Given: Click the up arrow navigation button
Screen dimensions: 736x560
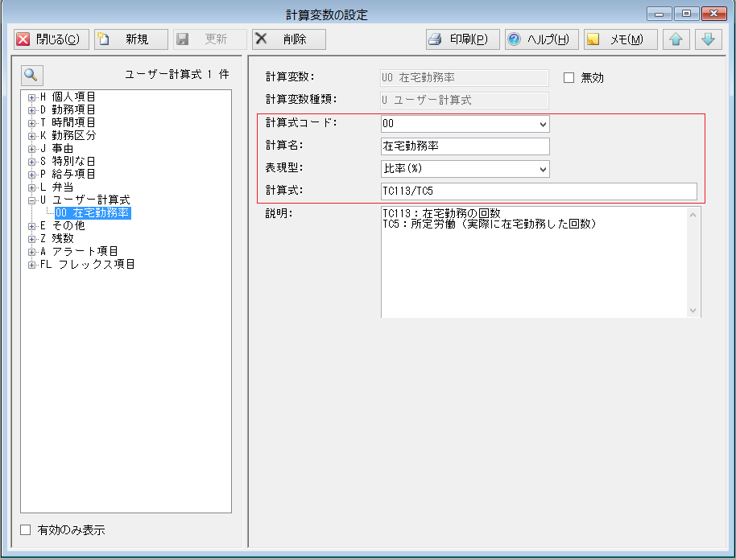Looking at the screenshot, I should [x=676, y=39].
